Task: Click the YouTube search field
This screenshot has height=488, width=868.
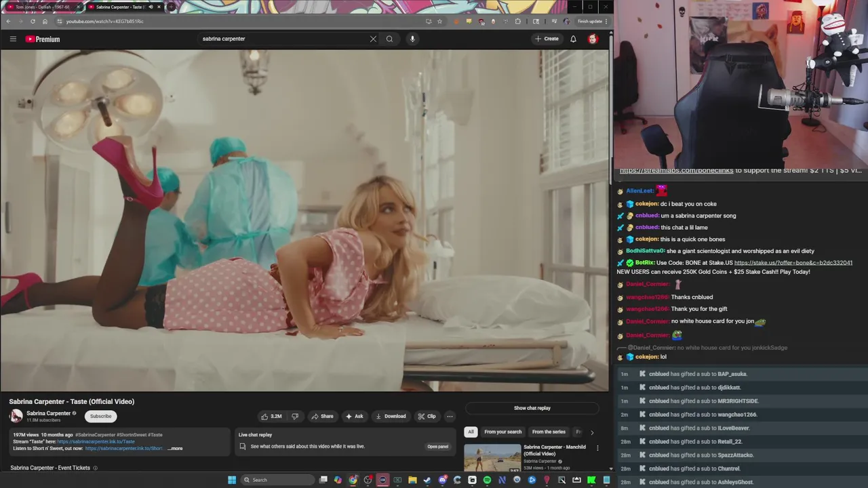Action: click(285, 39)
